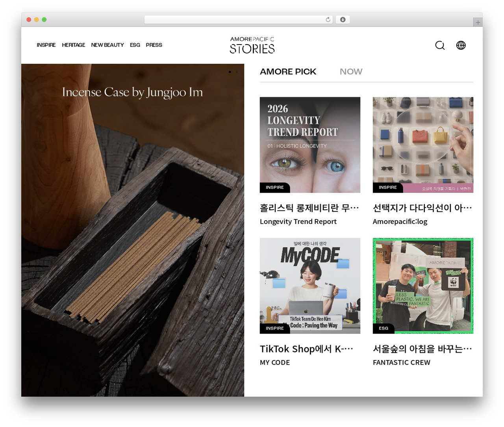Screen dimensions: 504x427
Task: Open the ESG menu
Action: tap(135, 45)
